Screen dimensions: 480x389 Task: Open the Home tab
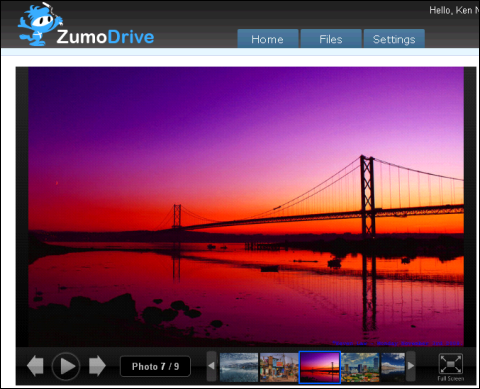point(268,39)
